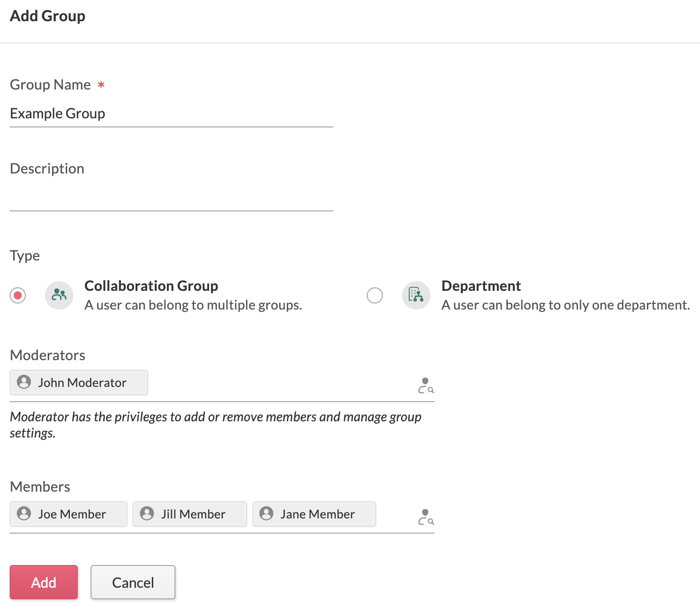Select the Jill Member chip

[x=190, y=514]
